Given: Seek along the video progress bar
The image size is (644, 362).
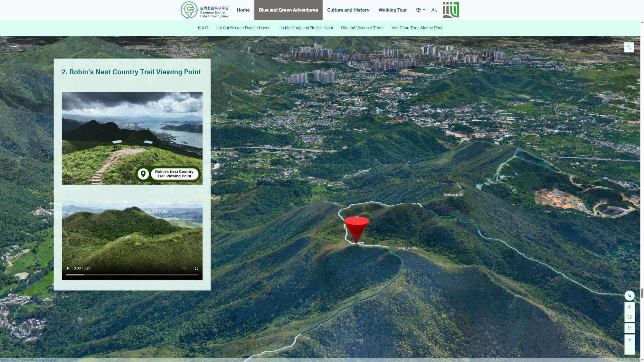Looking at the screenshot, I should 132,275.
